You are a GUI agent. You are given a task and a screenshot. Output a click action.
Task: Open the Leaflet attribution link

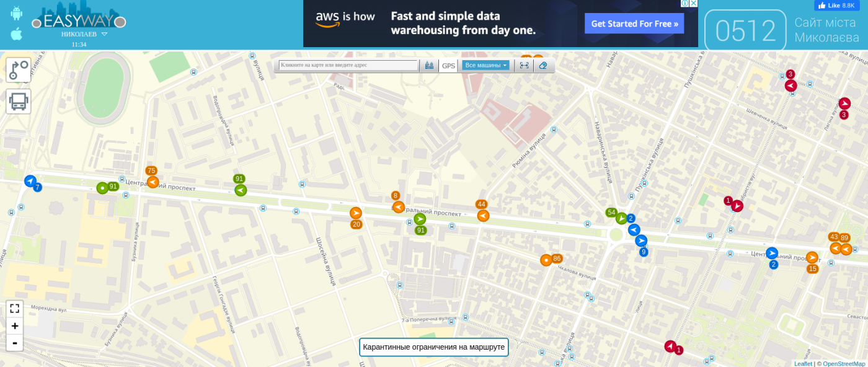click(803, 364)
